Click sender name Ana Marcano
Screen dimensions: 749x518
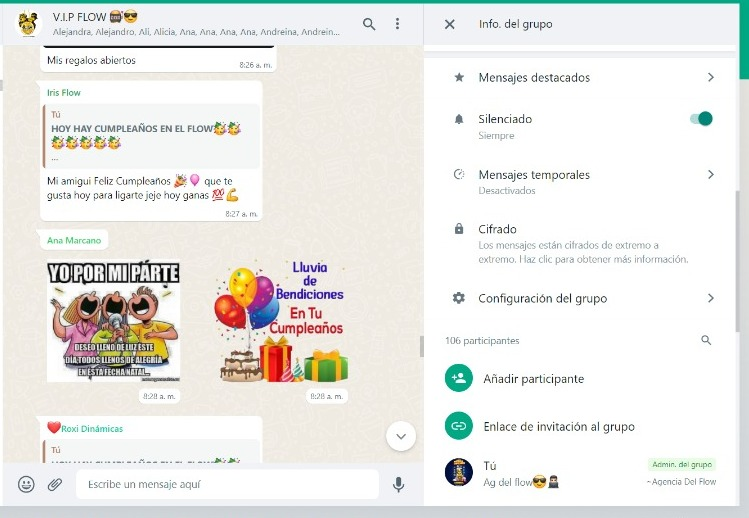pos(74,240)
